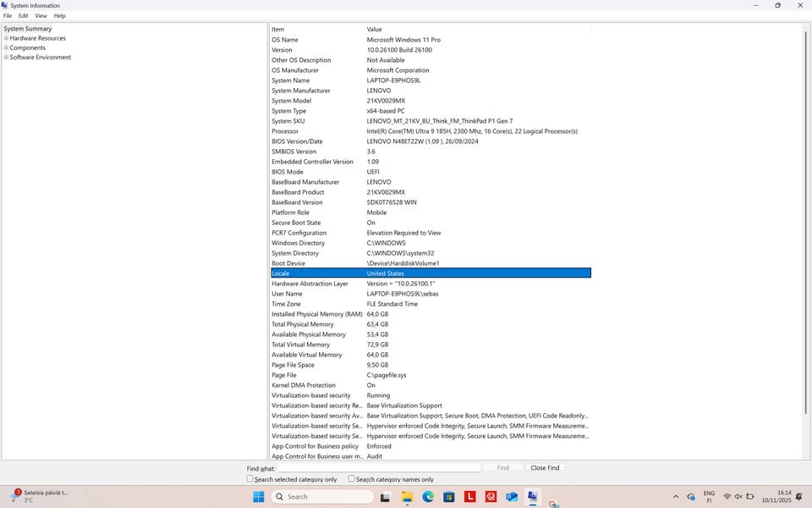Image resolution: width=812 pixels, height=508 pixels.
Task: Switch the ENG FI input language
Action: (709, 497)
